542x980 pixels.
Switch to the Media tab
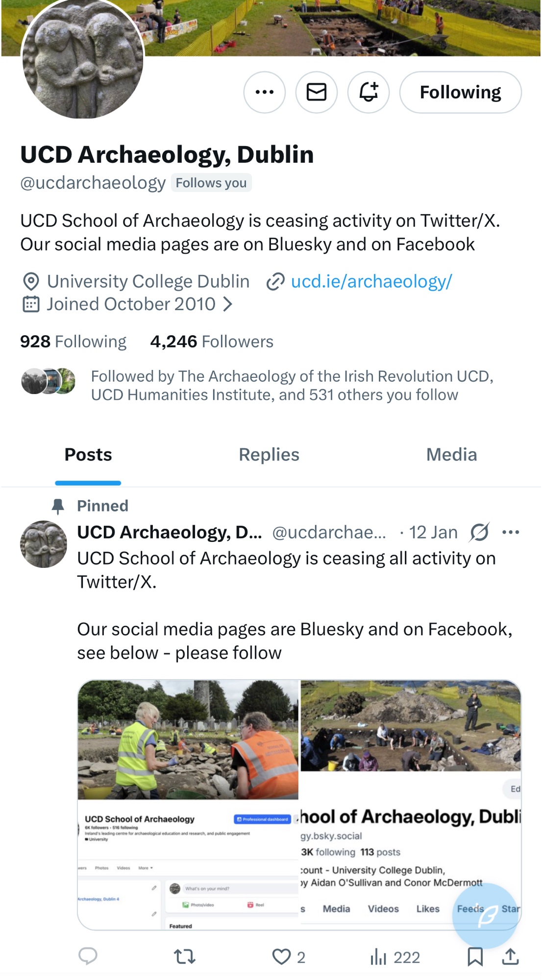[x=451, y=455]
